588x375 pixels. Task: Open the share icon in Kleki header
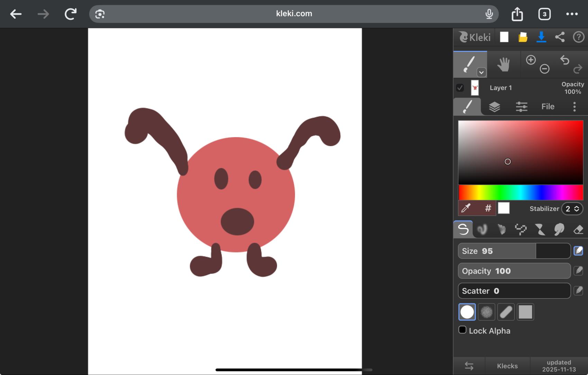coord(560,37)
